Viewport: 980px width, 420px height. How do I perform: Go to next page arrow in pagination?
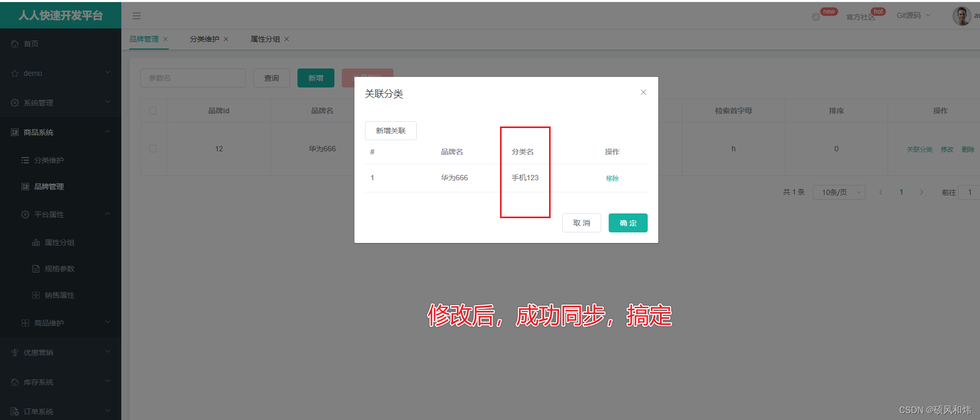click(x=921, y=192)
